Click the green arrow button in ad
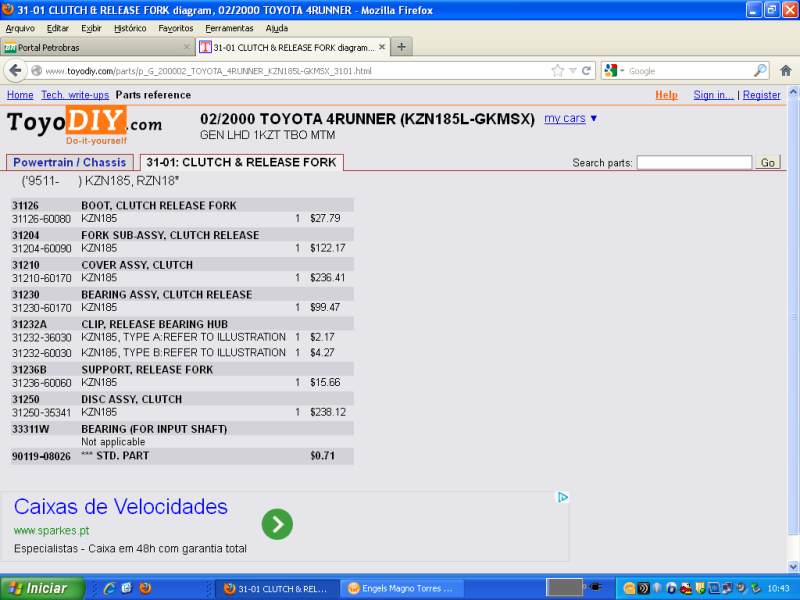The width and height of the screenshot is (800, 600). pyautogui.click(x=277, y=524)
